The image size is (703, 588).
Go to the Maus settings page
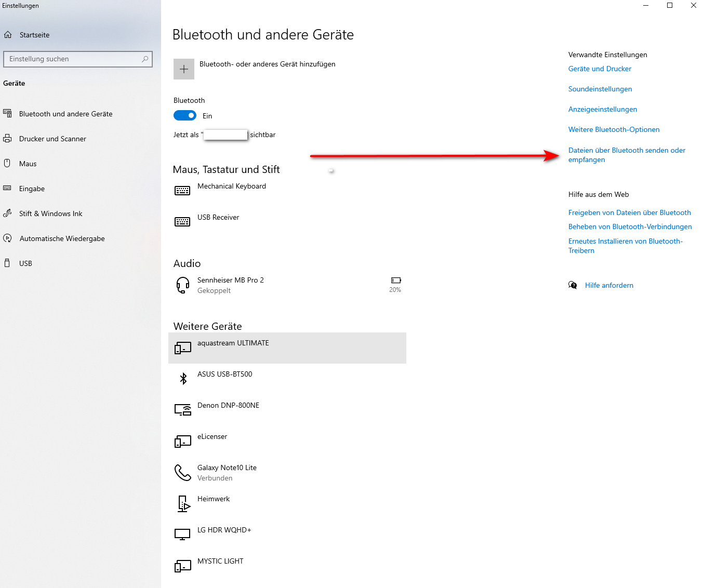tap(28, 164)
